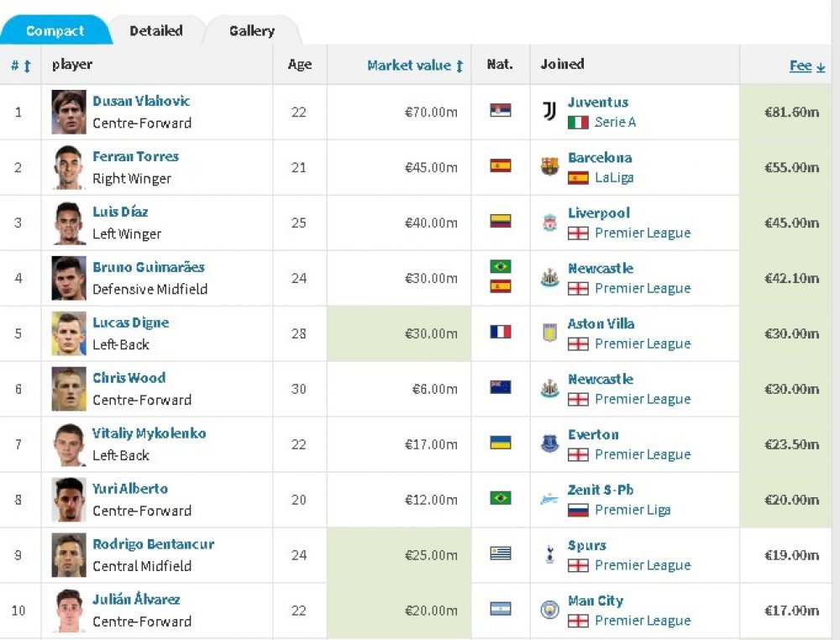Click the Everton club crest icon
Image resolution: width=840 pixels, height=640 pixels.
549,443
